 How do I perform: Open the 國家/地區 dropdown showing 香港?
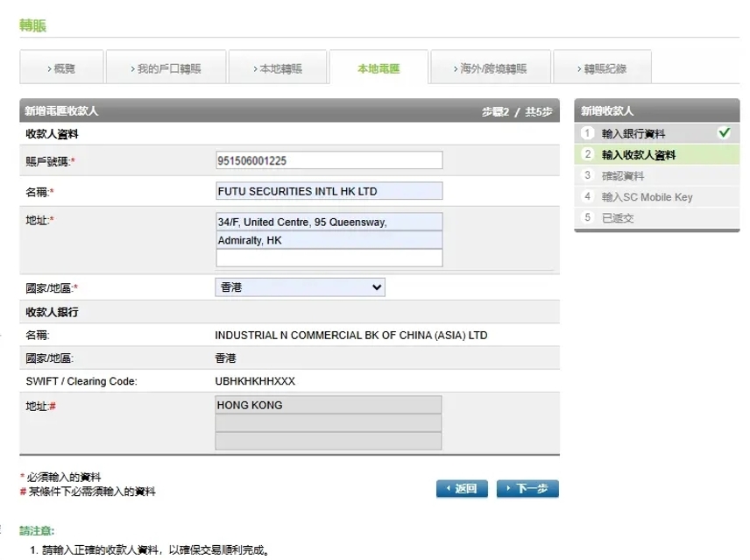click(x=300, y=287)
